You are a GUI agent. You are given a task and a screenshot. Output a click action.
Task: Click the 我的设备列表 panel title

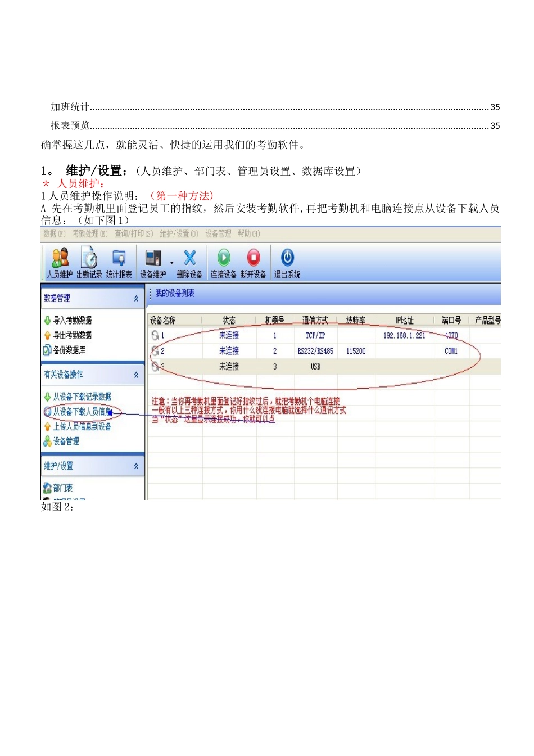[x=175, y=294]
